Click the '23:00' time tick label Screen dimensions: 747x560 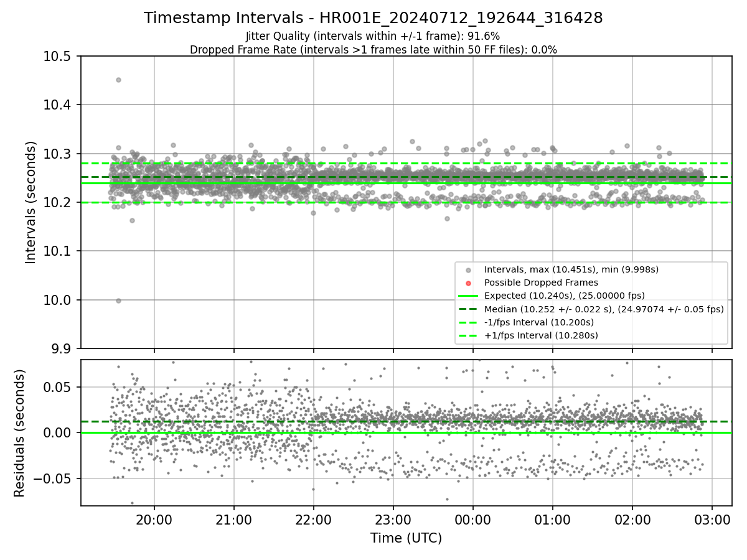click(393, 520)
